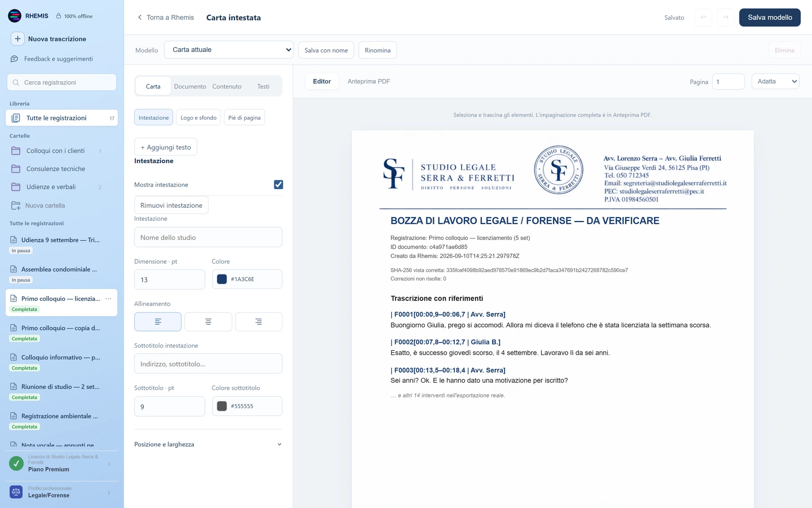
Task: Click the Sottotitolo intestazione address field
Action: tap(208, 364)
